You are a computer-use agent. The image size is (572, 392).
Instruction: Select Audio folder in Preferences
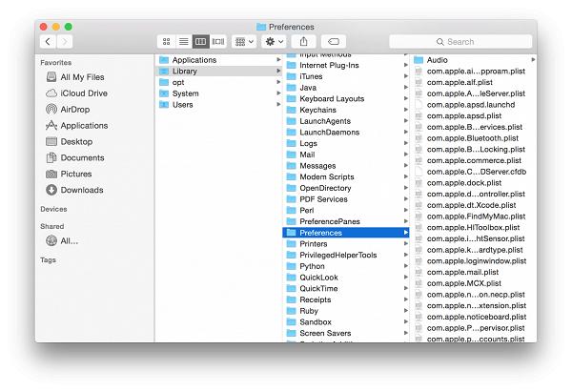pyautogui.click(x=474, y=60)
